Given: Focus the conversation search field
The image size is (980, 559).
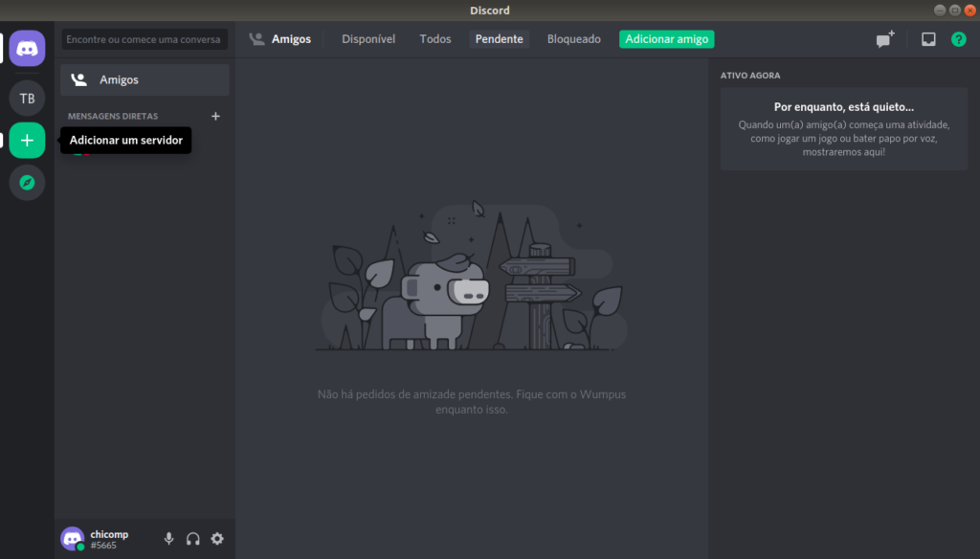Looking at the screenshot, I should coord(144,39).
